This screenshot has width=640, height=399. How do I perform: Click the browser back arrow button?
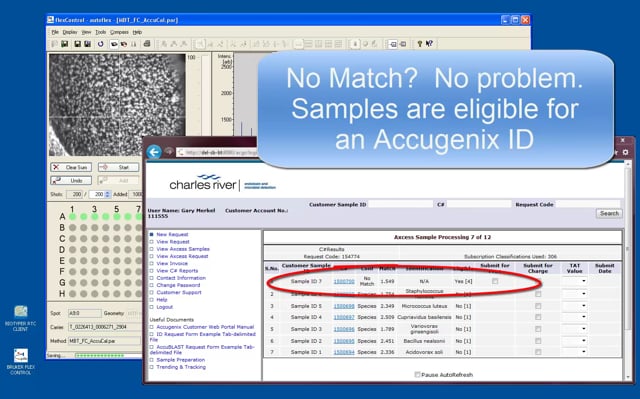[154, 153]
